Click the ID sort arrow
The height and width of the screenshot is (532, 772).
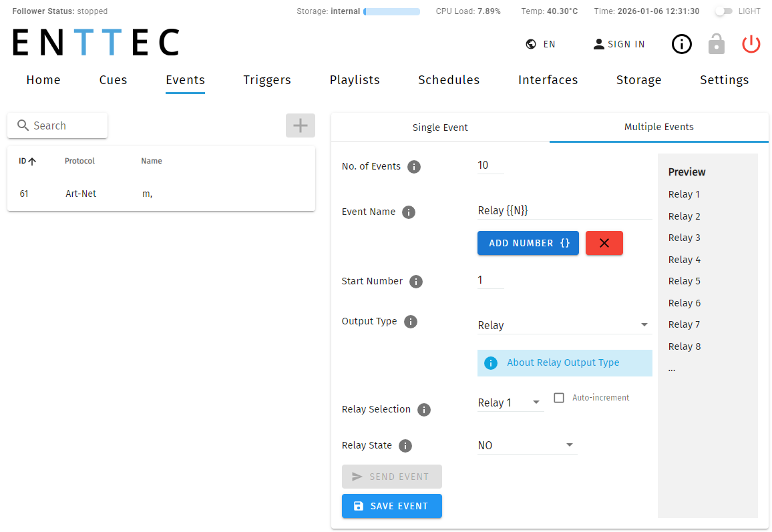point(33,162)
